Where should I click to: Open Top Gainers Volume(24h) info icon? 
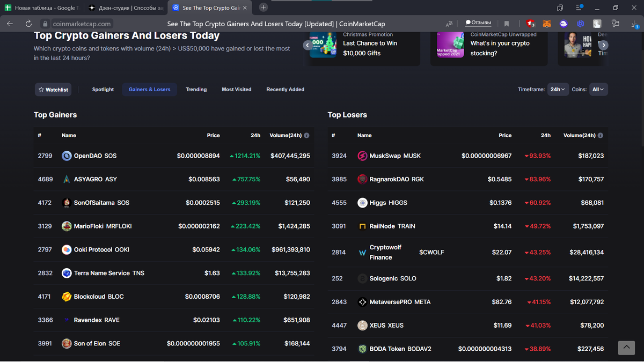click(x=307, y=136)
